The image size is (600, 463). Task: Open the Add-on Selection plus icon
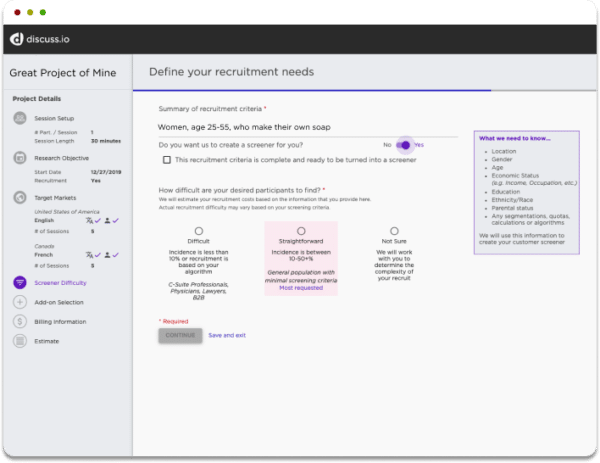click(20, 302)
